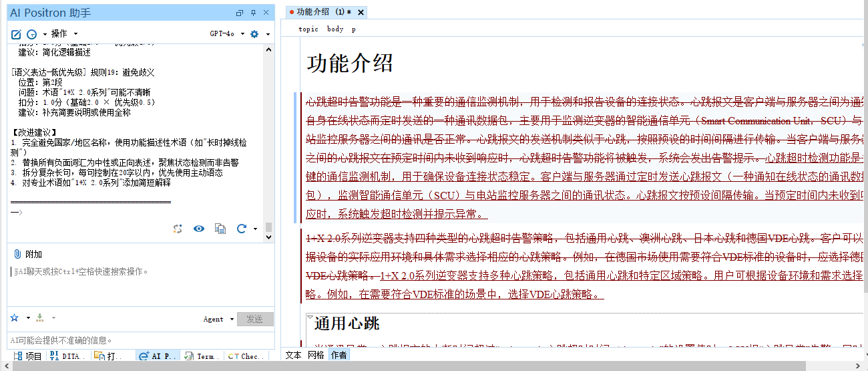Switch editor to 网格 grid mode
This screenshot has width=868, height=371.
316,355
